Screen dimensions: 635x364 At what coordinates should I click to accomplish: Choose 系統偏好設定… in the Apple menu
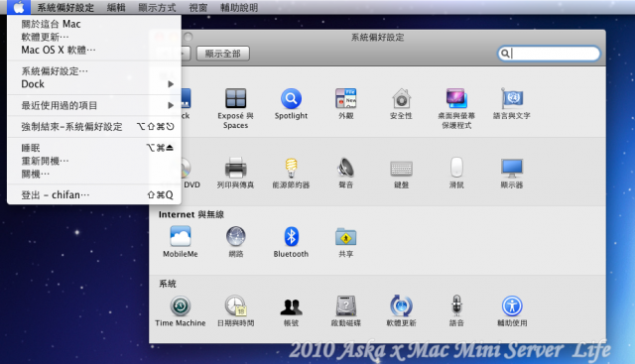tap(94, 71)
